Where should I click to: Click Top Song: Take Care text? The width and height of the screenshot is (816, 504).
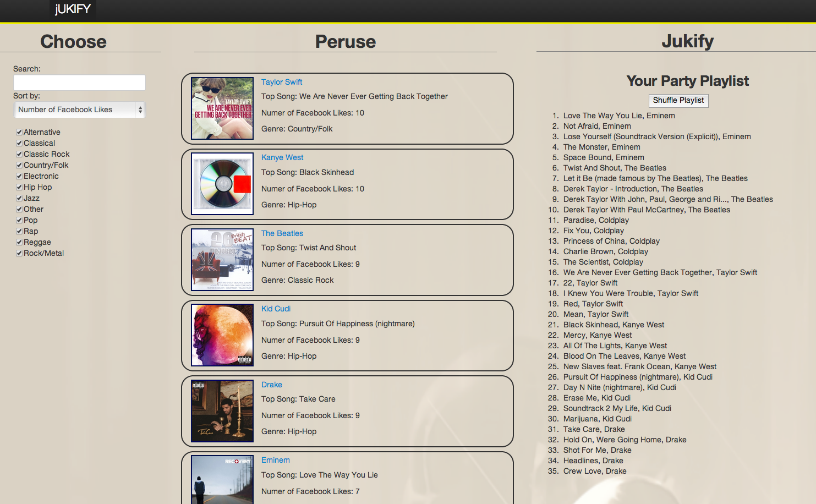tap(298, 399)
